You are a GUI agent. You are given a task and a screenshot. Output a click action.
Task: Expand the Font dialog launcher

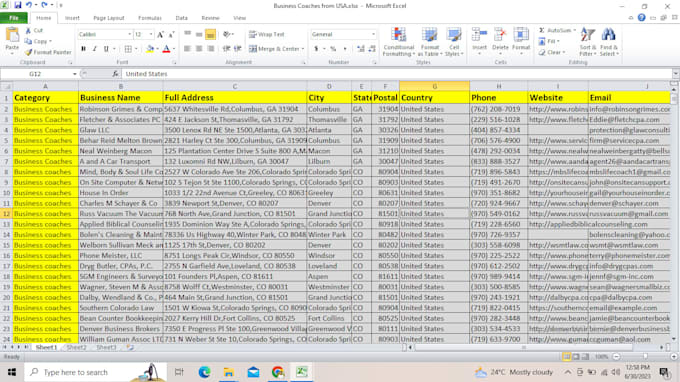pos(174,63)
